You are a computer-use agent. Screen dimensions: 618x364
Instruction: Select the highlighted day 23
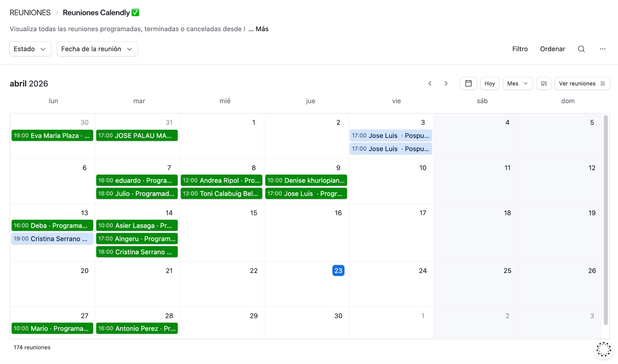(x=338, y=270)
